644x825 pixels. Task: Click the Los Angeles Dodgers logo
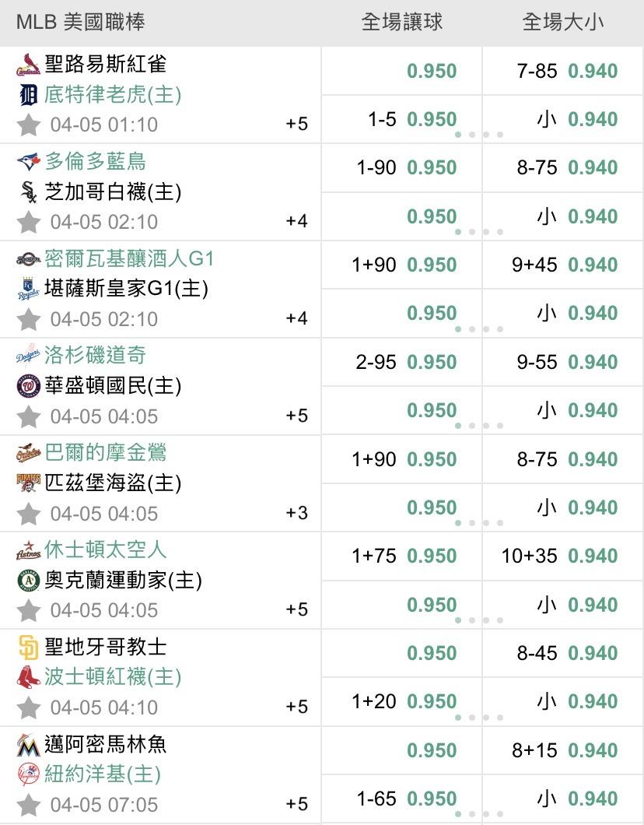(x=28, y=356)
